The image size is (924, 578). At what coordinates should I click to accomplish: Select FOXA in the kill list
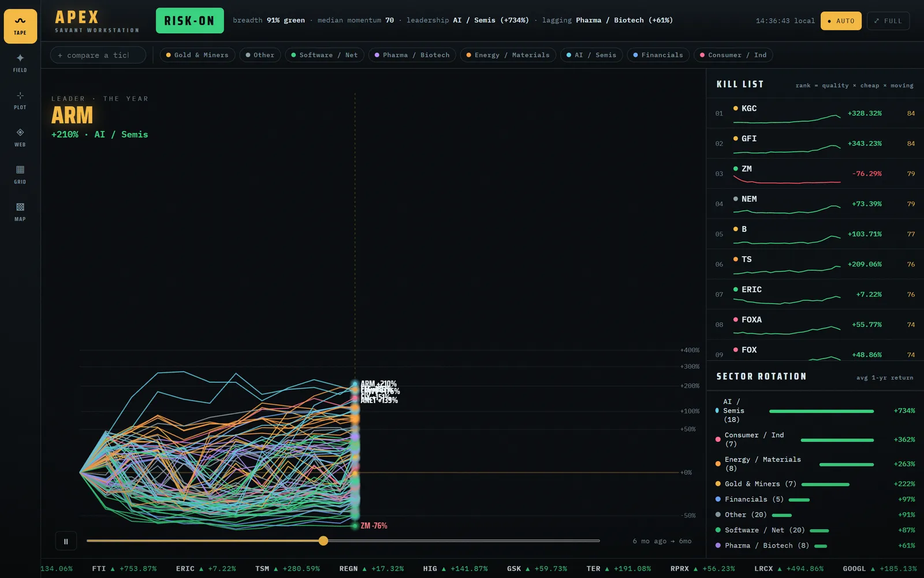coord(815,324)
